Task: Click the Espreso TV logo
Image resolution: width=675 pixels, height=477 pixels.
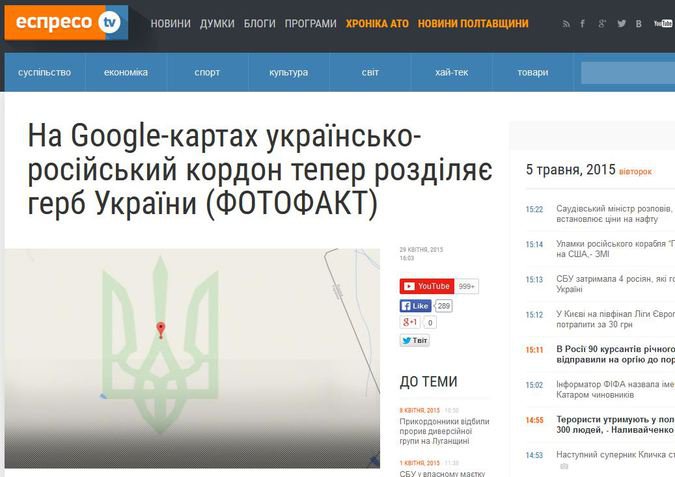Action: (66, 23)
